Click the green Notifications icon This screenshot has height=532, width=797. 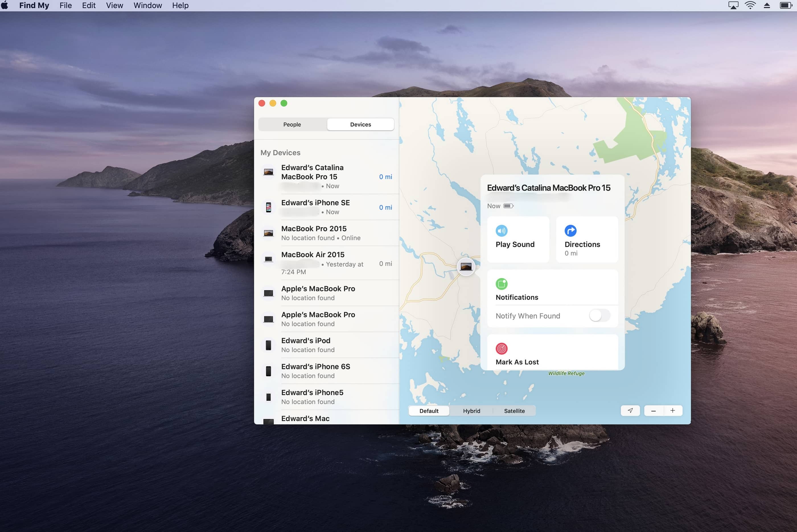[x=501, y=284]
